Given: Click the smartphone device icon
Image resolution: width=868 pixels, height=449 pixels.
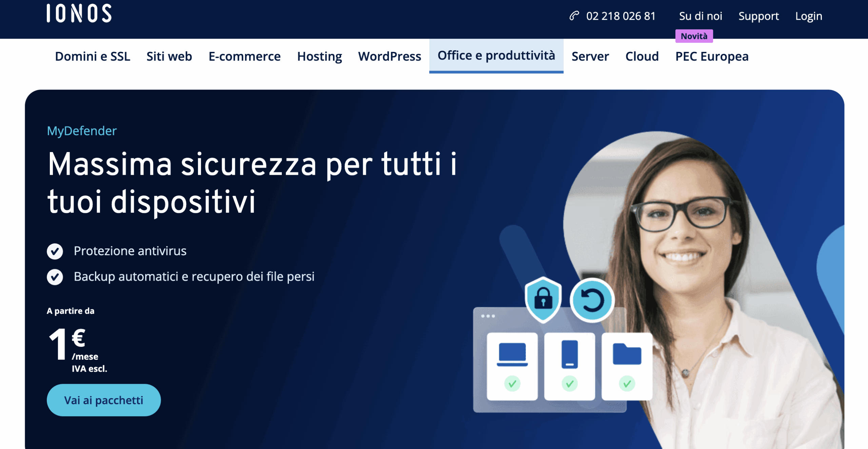Looking at the screenshot, I should 570,354.
